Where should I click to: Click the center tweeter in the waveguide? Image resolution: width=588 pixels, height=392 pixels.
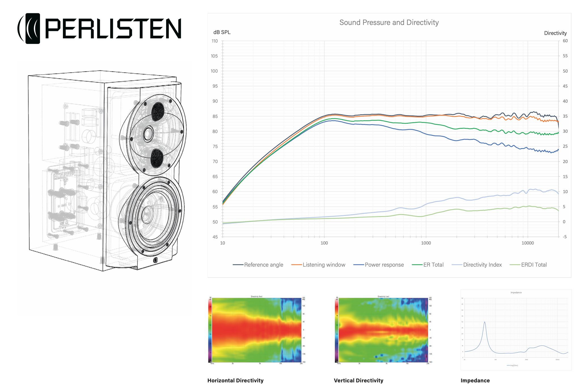148,134
